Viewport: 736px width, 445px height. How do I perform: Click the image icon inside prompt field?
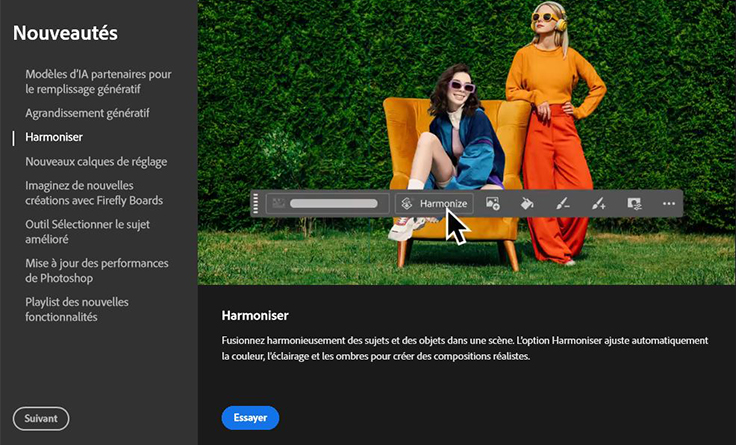[x=279, y=204]
